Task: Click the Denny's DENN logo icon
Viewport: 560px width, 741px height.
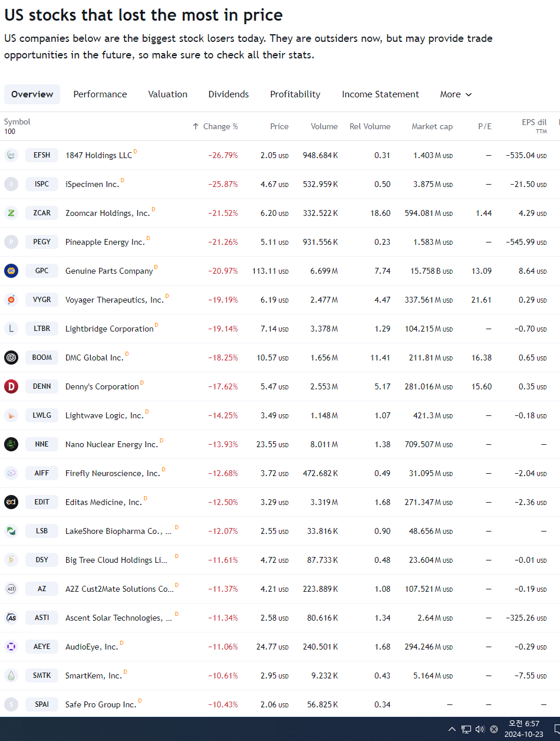Action: coord(11,386)
